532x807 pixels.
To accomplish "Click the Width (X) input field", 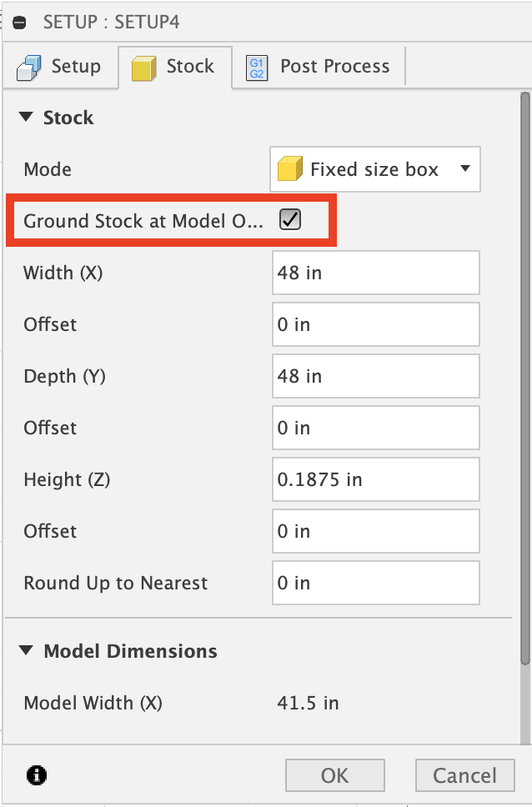I will point(375,273).
